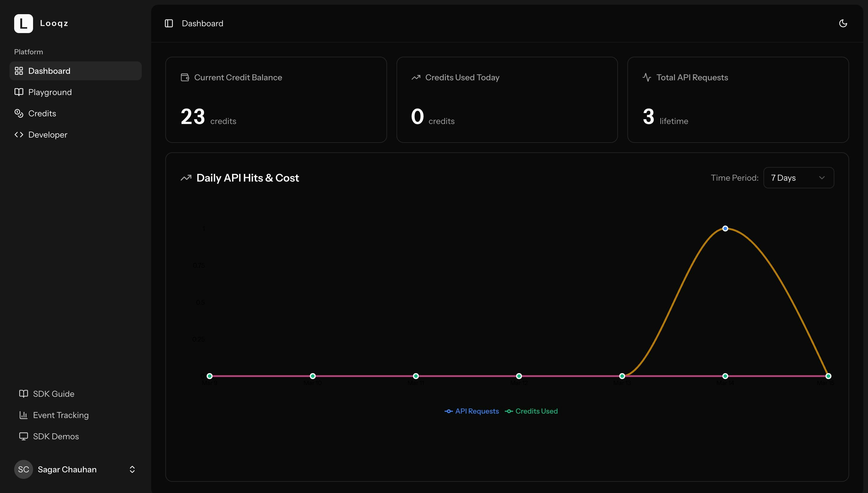Open the SDK Guide link

pos(53,394)
